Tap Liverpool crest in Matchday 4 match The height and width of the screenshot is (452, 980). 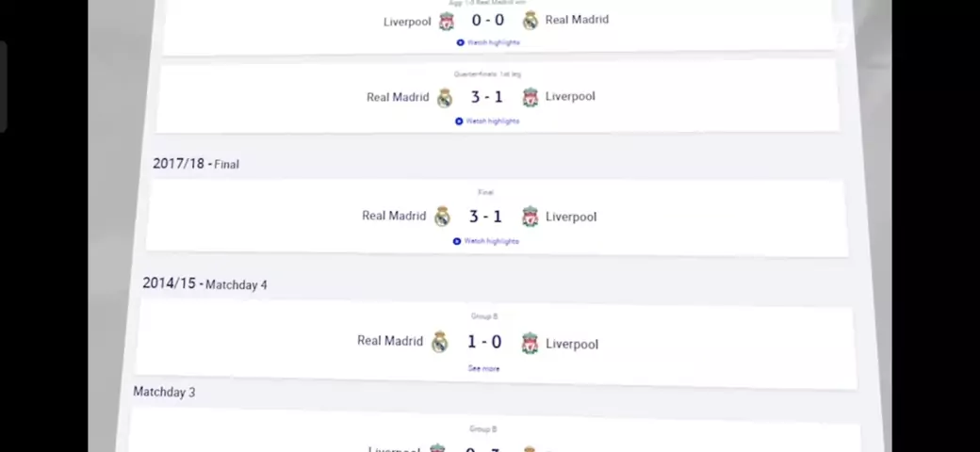pyautogui.click(x=531, y=343)
